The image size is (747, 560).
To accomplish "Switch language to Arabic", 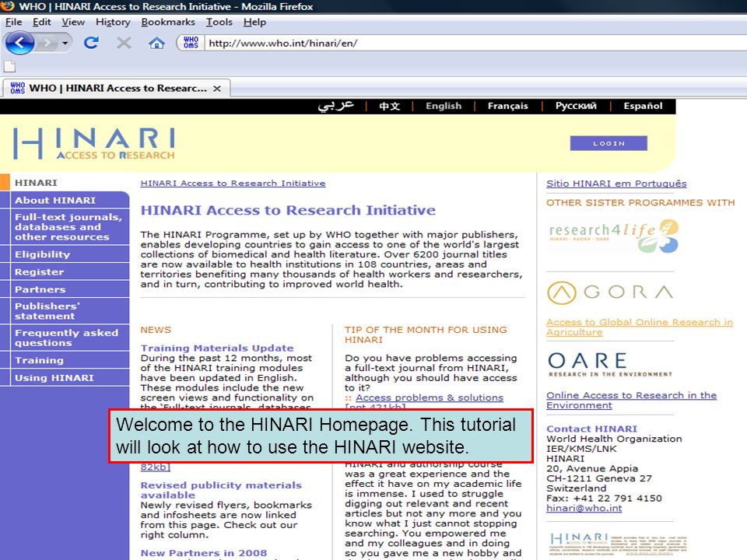I will coord(336,106).
